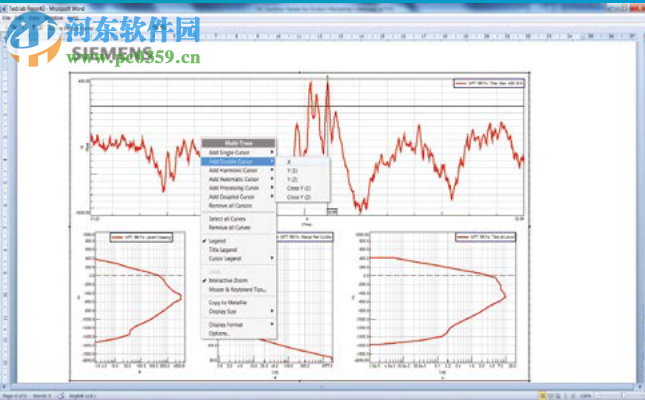Open Add Single Cursor submenu
The image size is (645, 400).
(238, 152)
